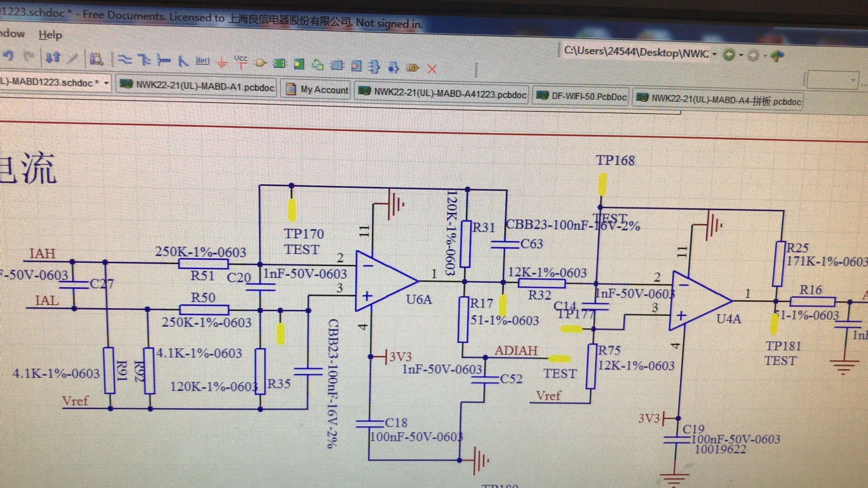The image size is (868, 488).
Task: Select the Place C Code Symbol tool
Action: 337,66
